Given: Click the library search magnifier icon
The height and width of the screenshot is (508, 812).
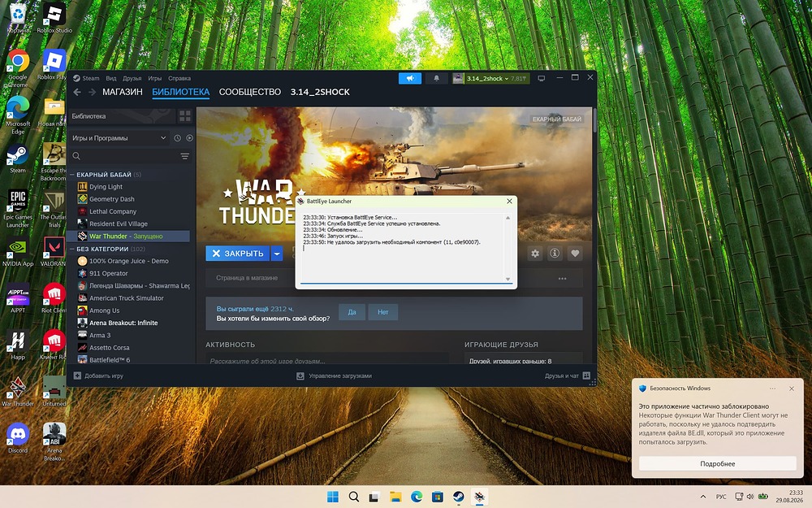Looking at the screenshot, I should click(x=76, y=156).
